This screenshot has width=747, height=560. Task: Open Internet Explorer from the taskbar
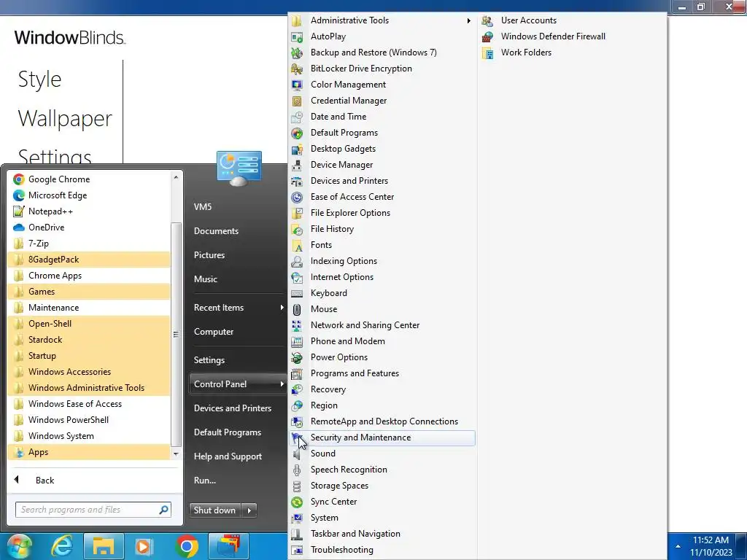tap(62, 545)
